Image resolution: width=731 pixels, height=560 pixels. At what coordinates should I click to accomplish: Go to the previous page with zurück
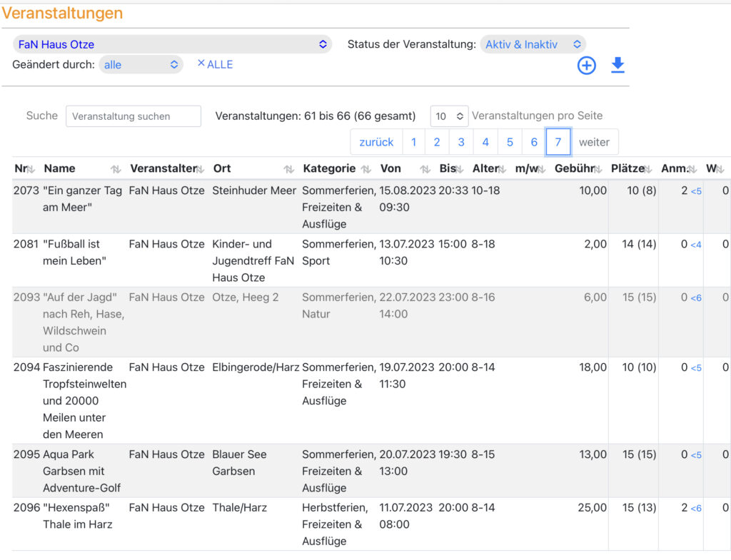pos(376,142)
